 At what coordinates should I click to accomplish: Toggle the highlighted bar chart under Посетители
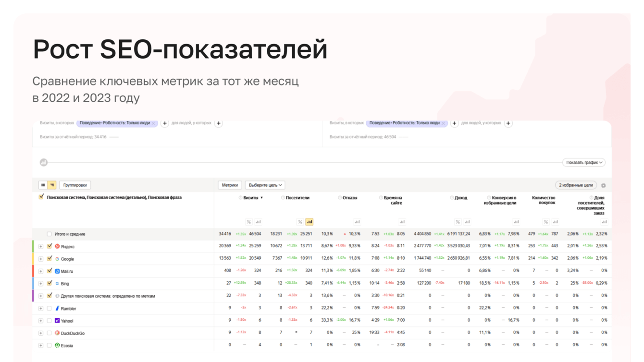point(310,222)
